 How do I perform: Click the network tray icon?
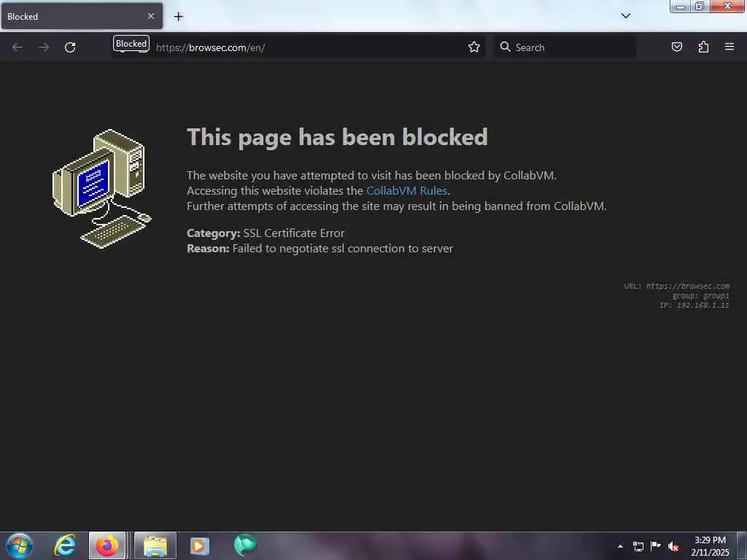click(638, 546)
